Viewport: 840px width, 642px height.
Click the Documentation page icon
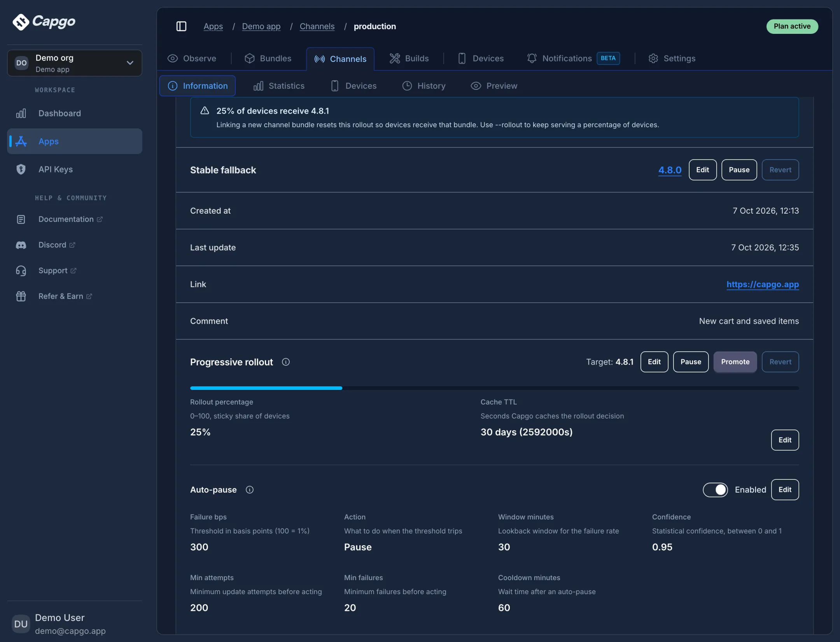coord(21,219)
